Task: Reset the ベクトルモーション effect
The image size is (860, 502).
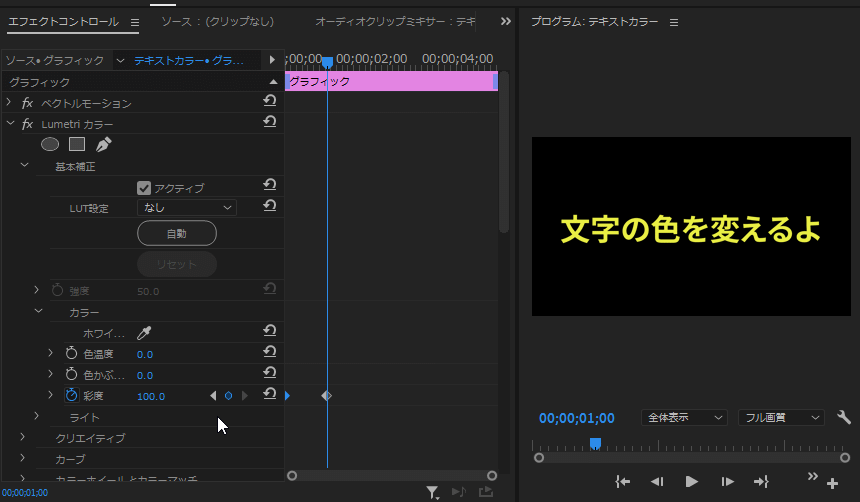Action: [x=269, y=100]
